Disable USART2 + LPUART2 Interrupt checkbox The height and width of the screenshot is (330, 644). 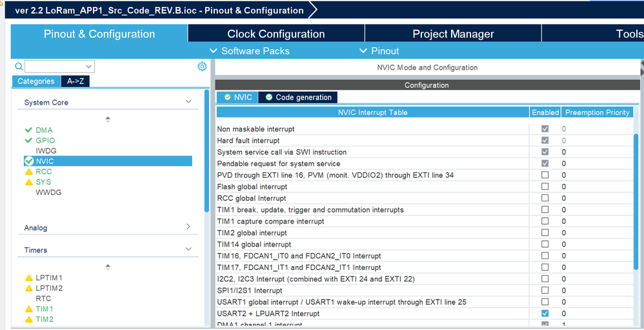545,313
